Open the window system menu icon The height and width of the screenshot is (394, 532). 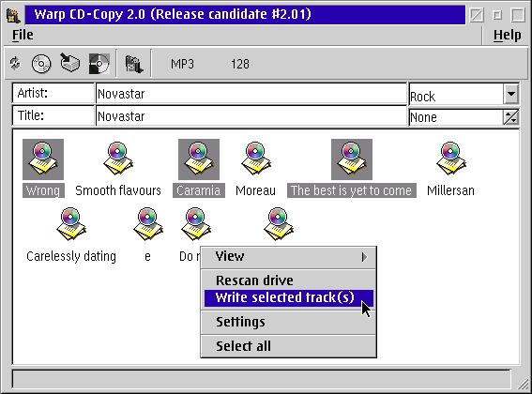(13, 15)
